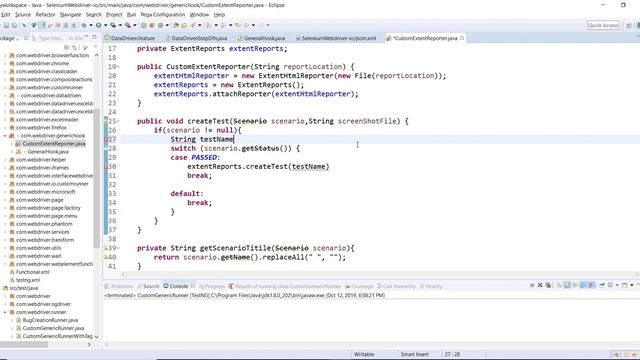This screenshot has width=640, height=360.
Task: Click Smart Insert in the status bar
Action: (414, 354)
